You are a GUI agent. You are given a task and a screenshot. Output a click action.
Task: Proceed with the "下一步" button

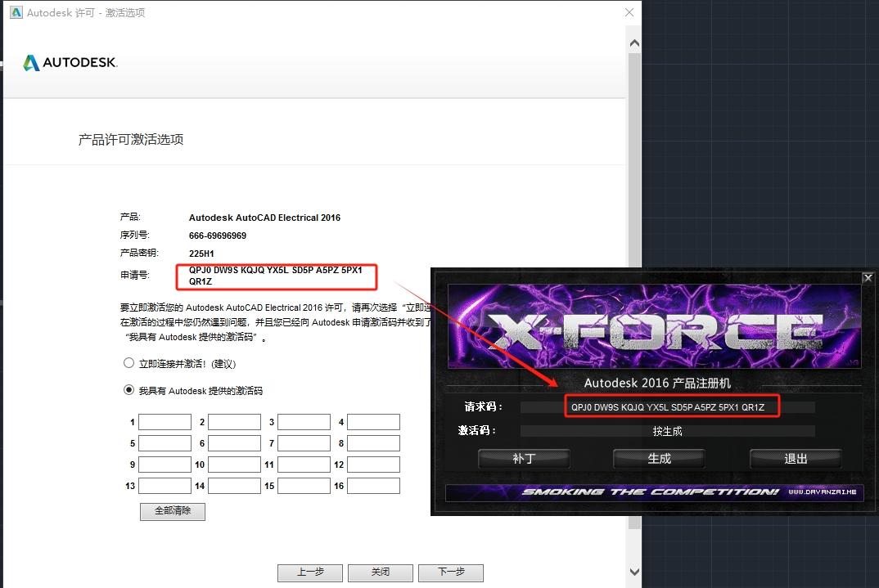point(450,572)
